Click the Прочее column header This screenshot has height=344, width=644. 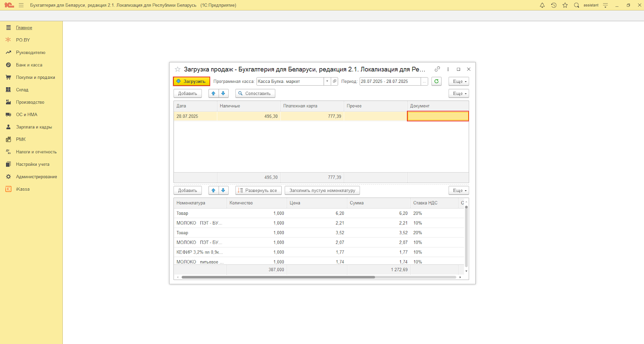point(376,106)
